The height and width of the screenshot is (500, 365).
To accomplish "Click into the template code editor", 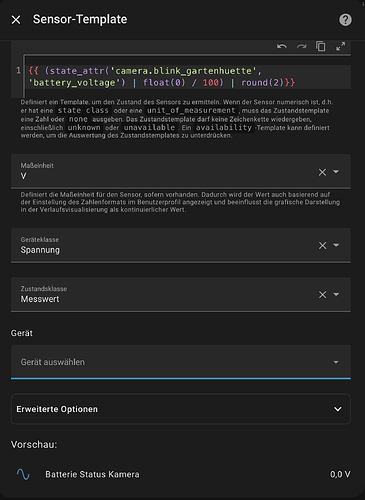I will coord(188,77).
